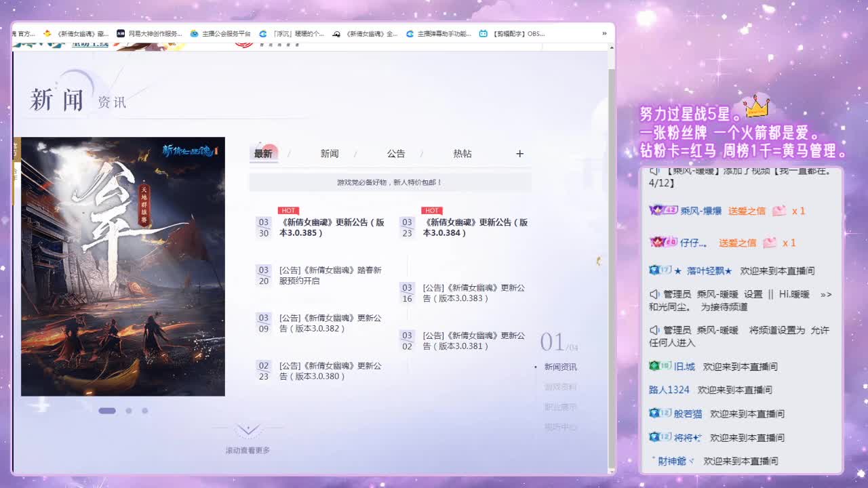
Task: Expand hidden bookmarks with double chevron
Action: click(604, 33)
